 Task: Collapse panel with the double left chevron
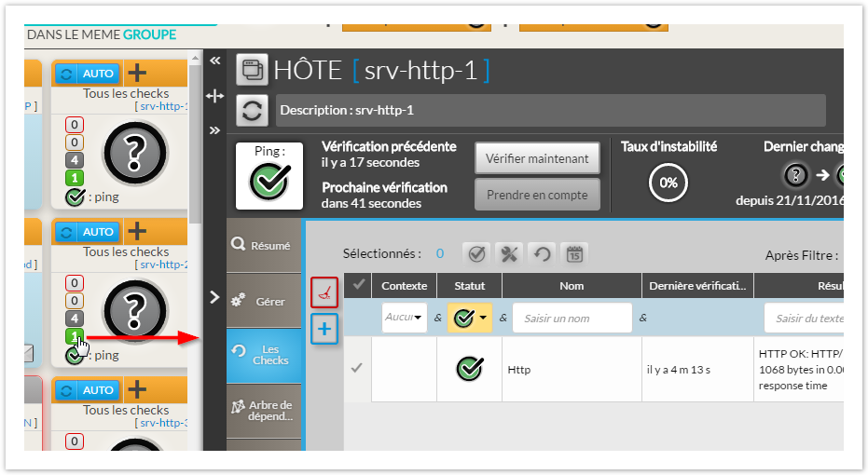(x=214, y=61)
